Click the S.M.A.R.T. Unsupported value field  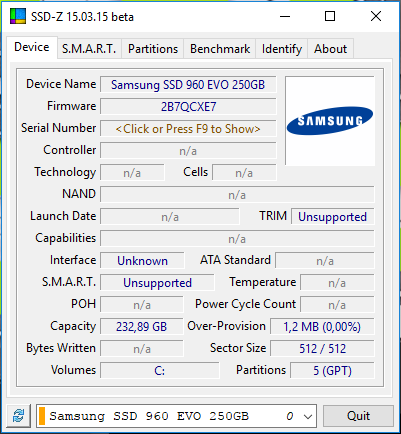coord(157,283)
